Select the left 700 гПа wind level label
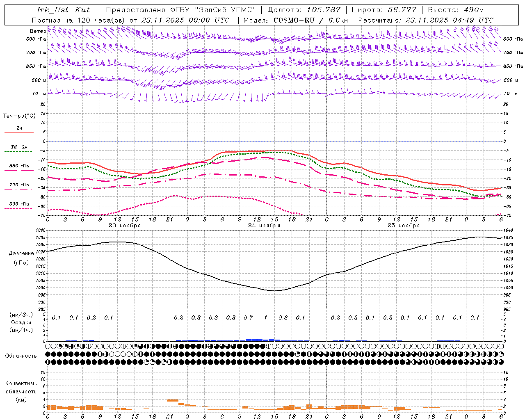Image resolution: width=525 pixels, height=420 pixels. click(36, 52)
